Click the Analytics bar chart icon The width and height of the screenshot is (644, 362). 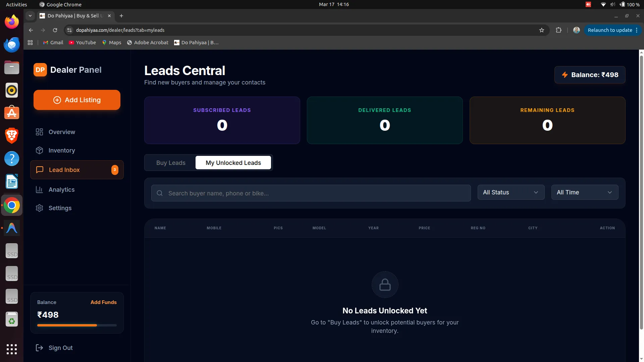(39, 190)
